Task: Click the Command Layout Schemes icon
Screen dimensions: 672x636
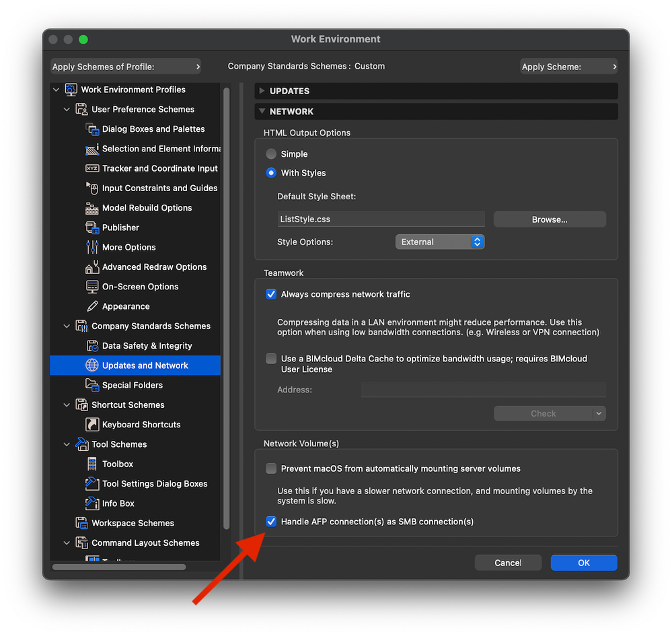Action: 81,543
